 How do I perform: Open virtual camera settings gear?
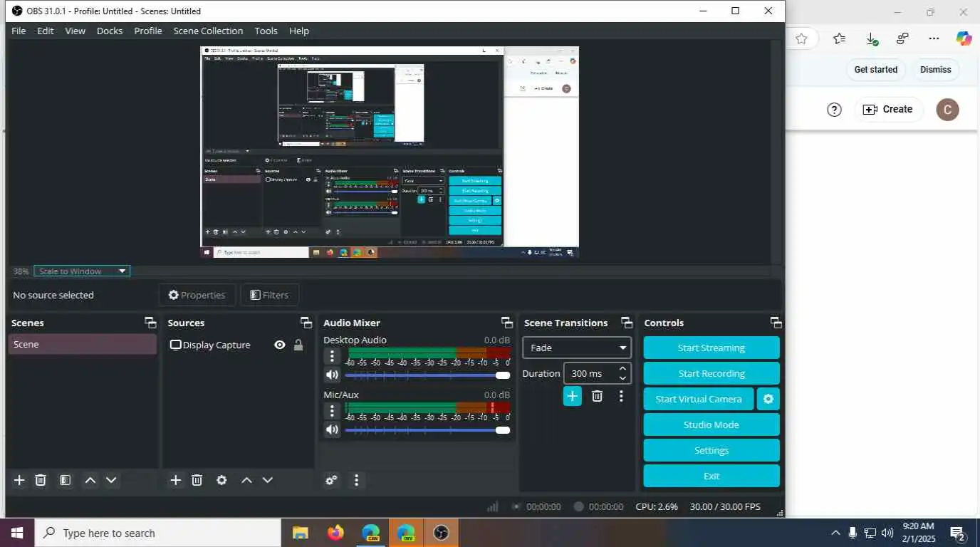pyautogui.click(x=768, y=399)
